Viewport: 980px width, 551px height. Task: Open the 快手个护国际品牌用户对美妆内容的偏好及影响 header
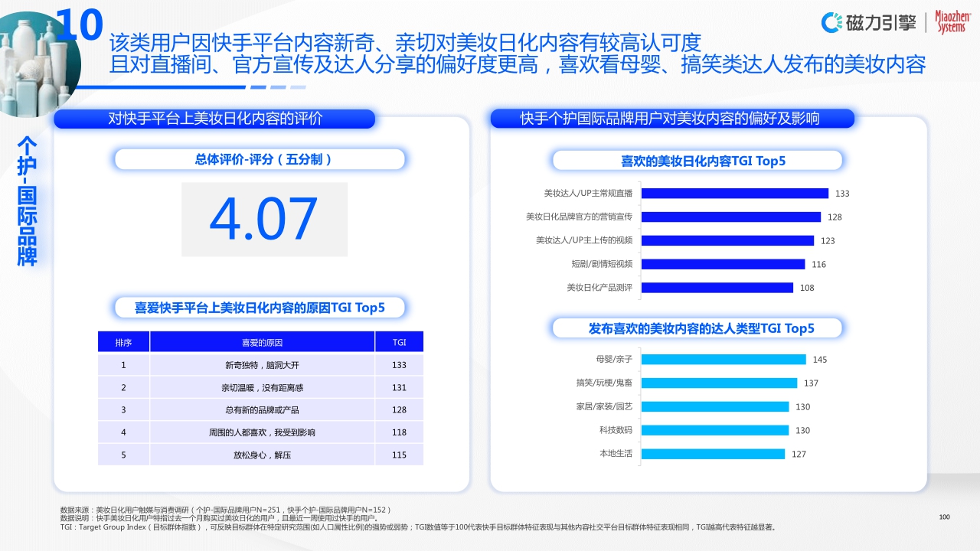click(674, 119)
